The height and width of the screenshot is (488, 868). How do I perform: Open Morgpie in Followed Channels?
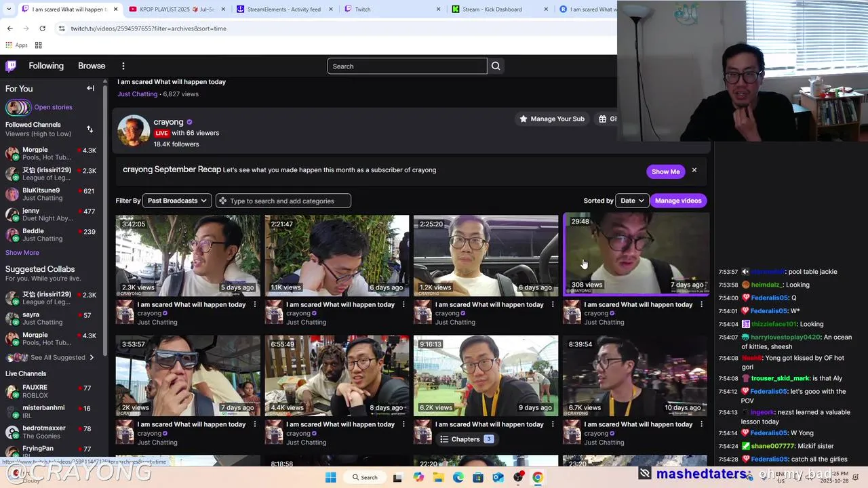pyautogui.click(x=51, y=154)
